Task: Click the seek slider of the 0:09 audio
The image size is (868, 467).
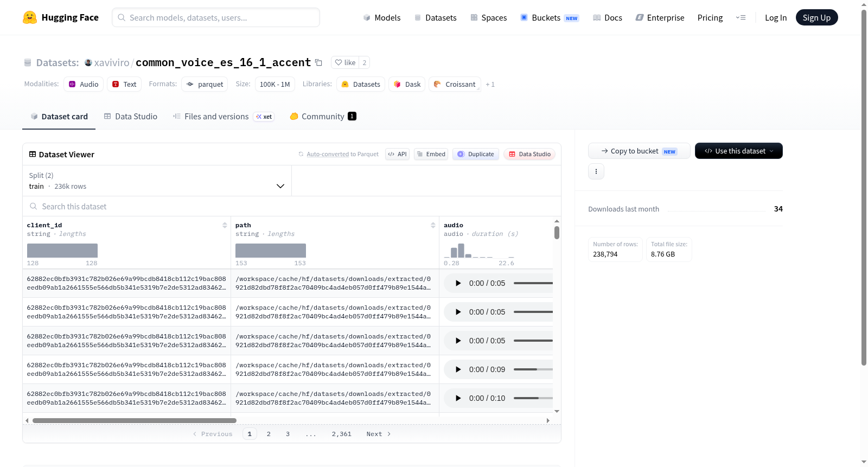Action: 533,369
